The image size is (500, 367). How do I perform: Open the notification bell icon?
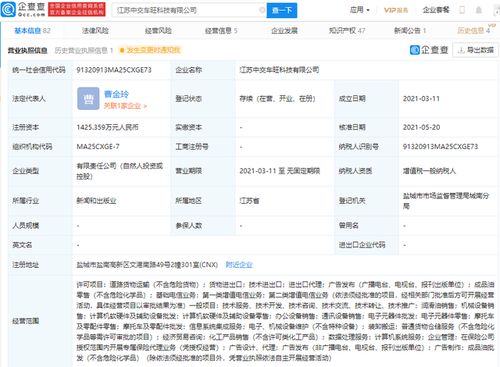click(479, 10)
